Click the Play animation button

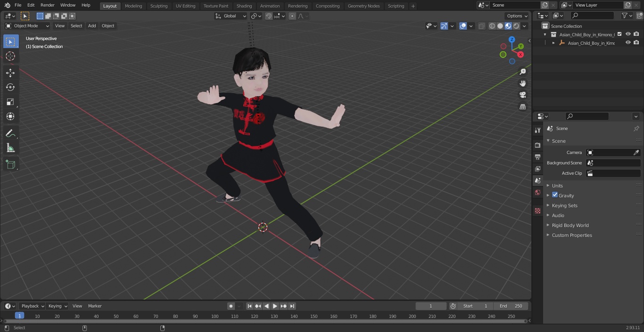275,306
